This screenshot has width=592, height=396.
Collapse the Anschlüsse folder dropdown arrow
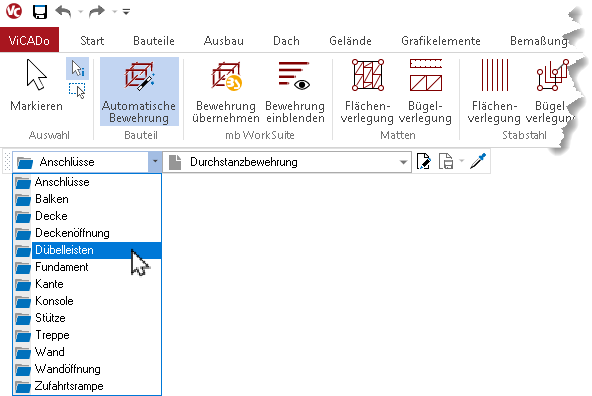point(155,162)
